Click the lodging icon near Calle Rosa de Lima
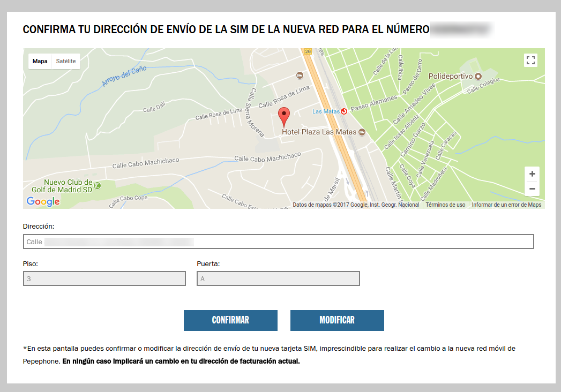The image size is (561, 392). pos(300,75)
